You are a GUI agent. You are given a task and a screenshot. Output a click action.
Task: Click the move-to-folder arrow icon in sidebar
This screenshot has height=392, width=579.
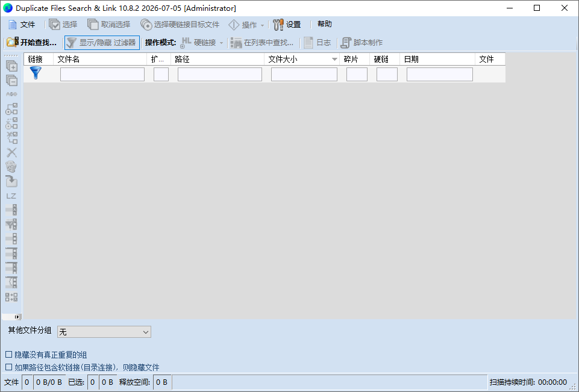pos(11,181)
